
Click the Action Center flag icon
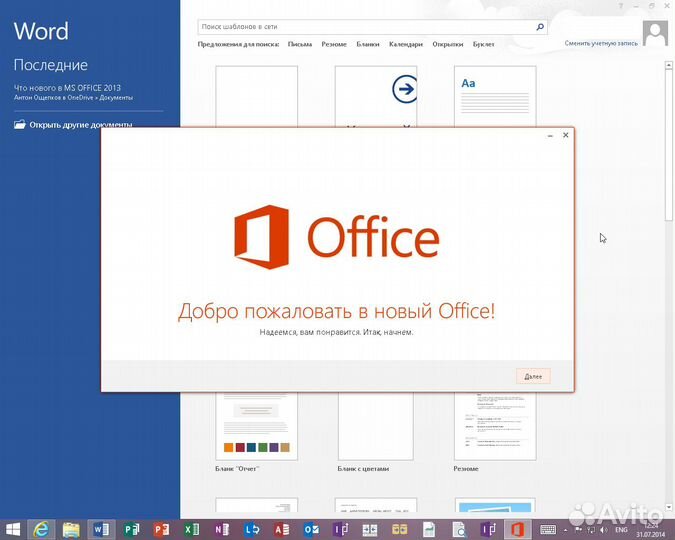[x=579, y=530]
